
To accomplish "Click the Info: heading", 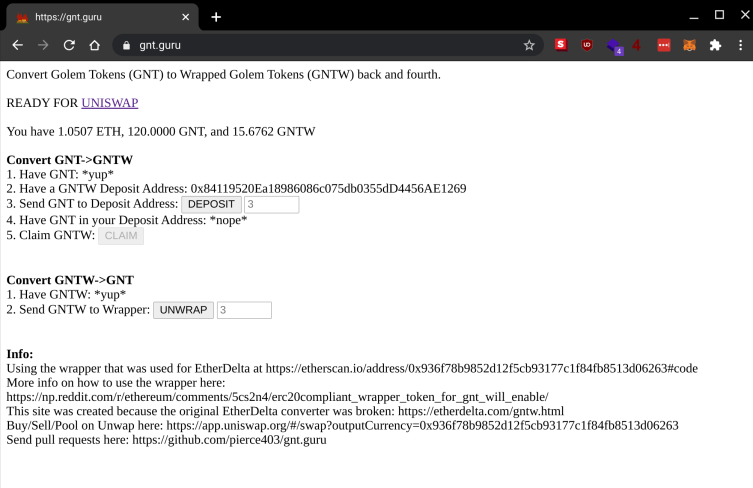I will click(20, 354).
